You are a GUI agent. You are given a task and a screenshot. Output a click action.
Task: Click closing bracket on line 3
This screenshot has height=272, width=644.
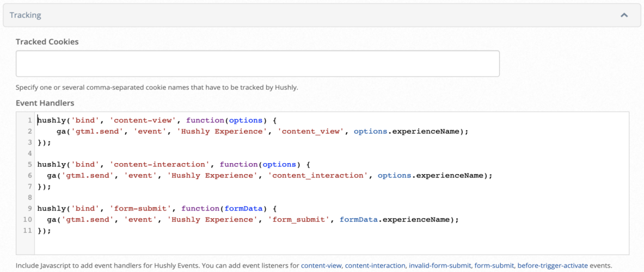coord(44,143)
